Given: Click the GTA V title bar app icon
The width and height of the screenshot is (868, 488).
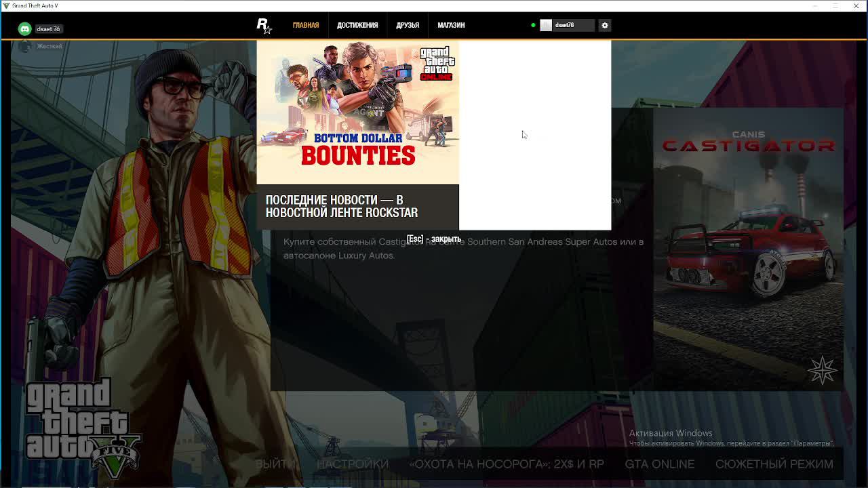Looking at the screenshot, I should pyautogui.click(x=6, y=5).
